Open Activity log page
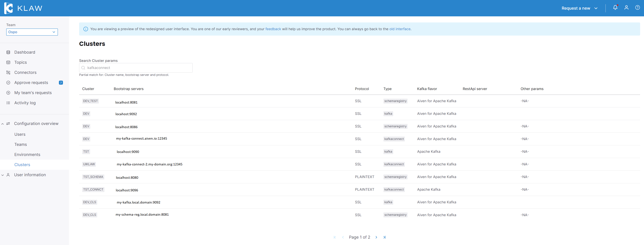 tap(25, 103)
